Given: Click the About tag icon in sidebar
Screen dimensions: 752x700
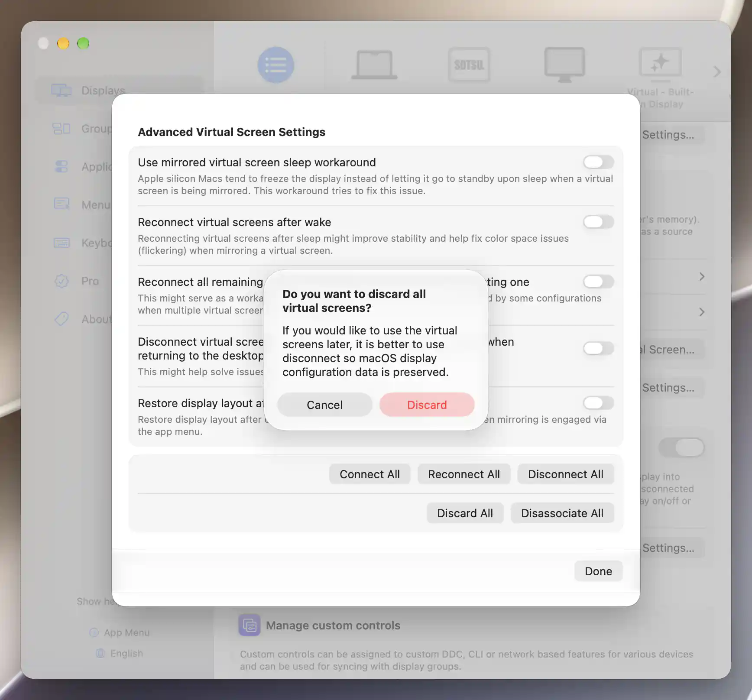Looking at the screenshot, I should point(62,319).
